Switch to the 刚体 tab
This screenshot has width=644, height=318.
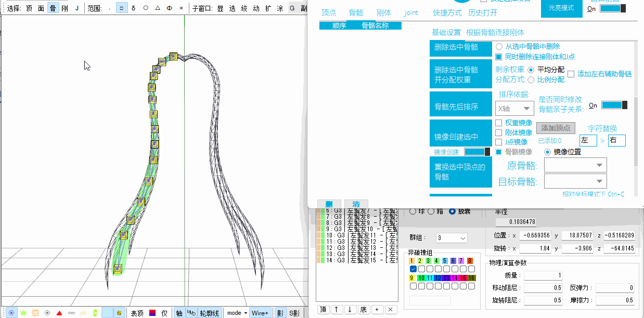click(384, 13)
